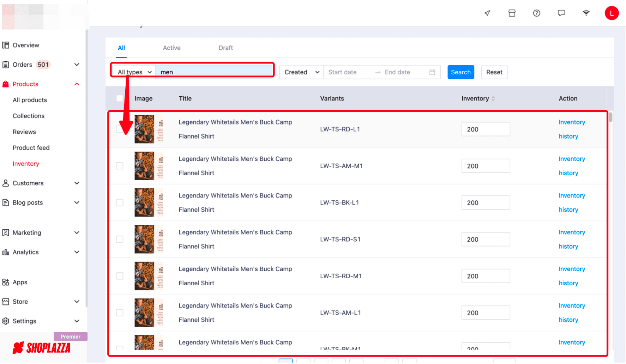Expand the Marketing menu chevron
The height and width of the screenshot is (364, 626).
click(77, 232)
